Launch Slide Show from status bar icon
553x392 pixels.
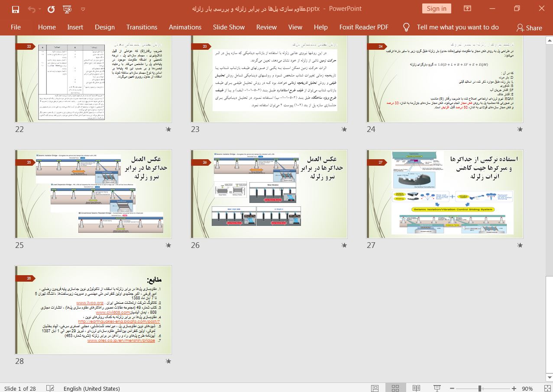click(x=437, y=388)
